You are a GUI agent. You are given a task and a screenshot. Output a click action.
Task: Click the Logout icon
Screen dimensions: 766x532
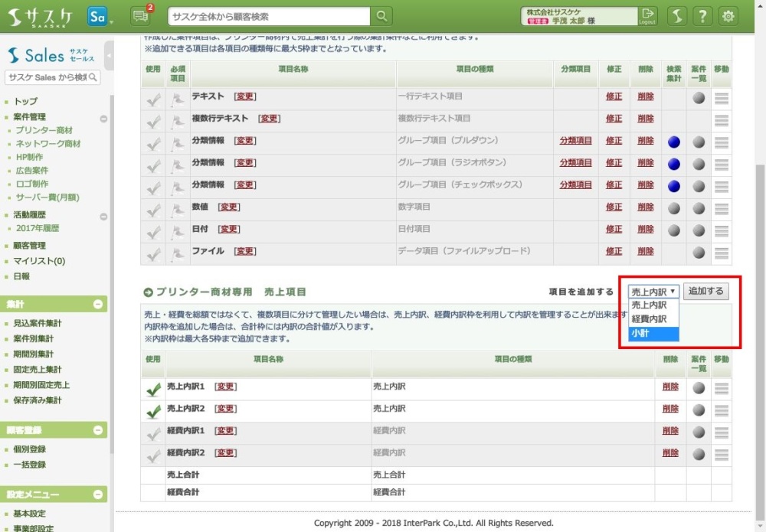pos(648,16)
